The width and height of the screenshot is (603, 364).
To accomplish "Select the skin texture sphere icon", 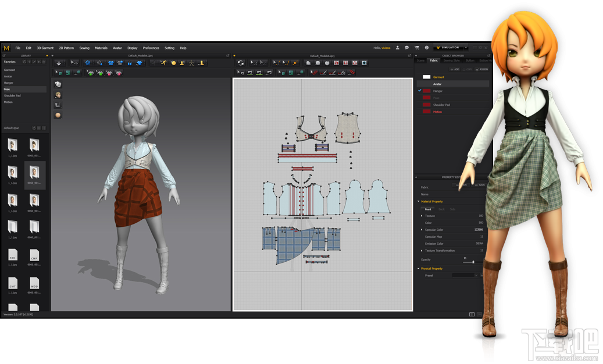I will (58, 115).
